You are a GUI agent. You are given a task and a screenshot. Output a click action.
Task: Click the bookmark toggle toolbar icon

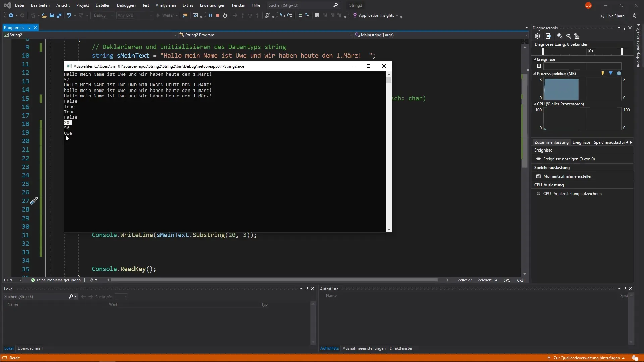pyautogui.click(x=317, y=15)
